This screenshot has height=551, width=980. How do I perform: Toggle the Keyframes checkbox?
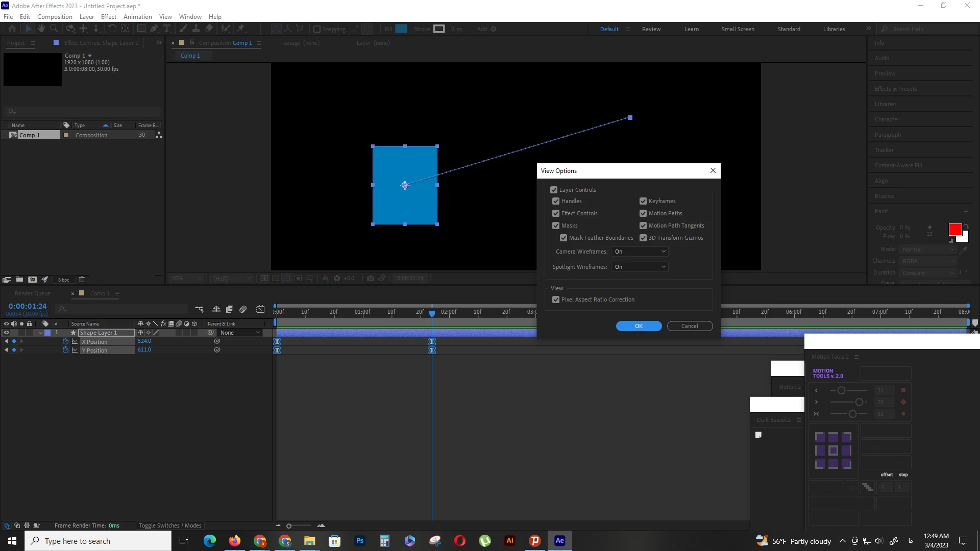pyautogui.click(x=643, y=201)
